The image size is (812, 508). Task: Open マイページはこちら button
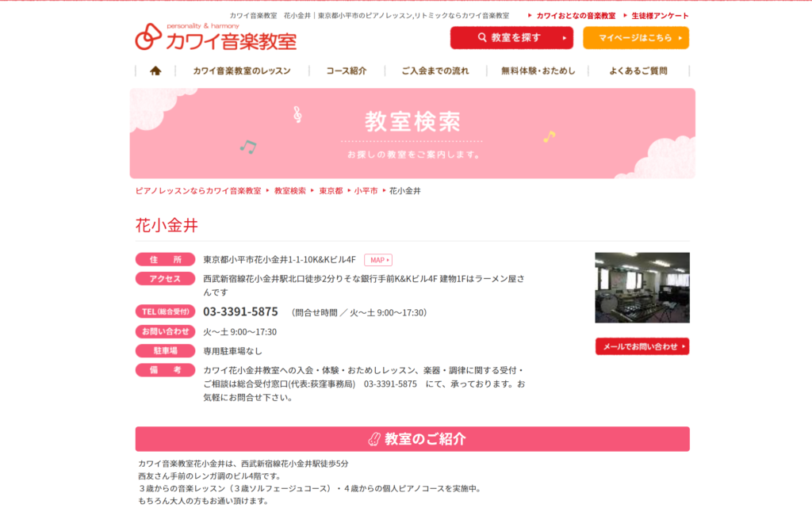[636, 38]
